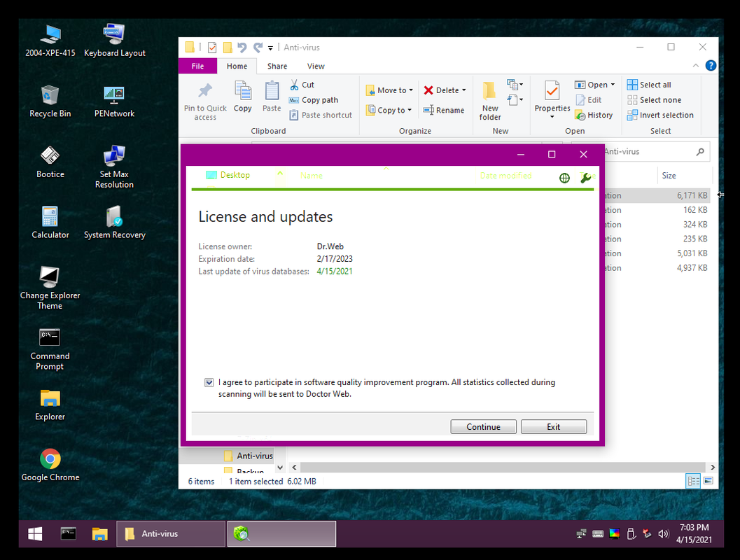Click Anti-virus taskbar button
Image resolution: width=740 pixels, height=560 pixels.
171,533
